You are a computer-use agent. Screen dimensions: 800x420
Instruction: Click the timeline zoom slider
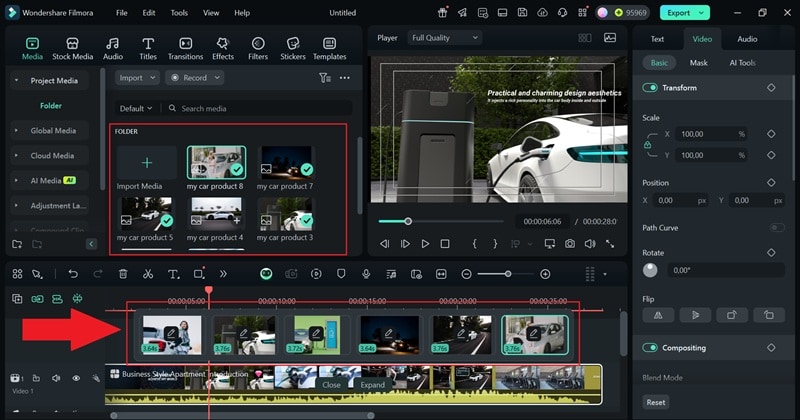click(506, 274)
